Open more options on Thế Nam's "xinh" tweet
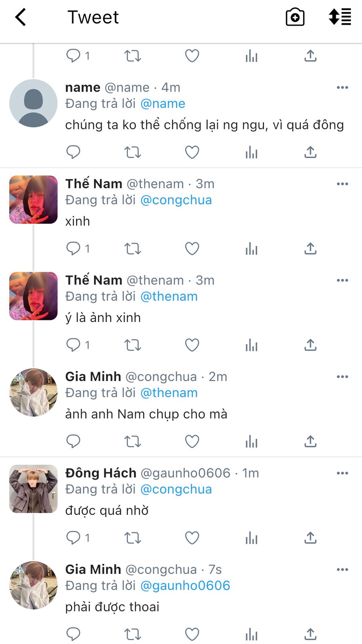Screen dimensions: 362x644 coord(342,184)
